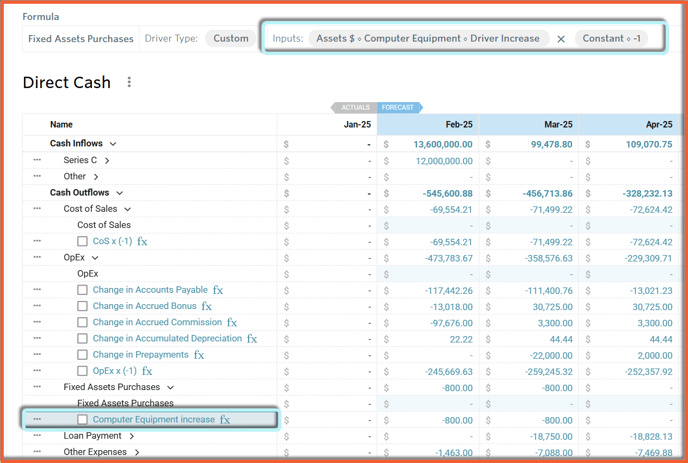
Task: Open the fx formula for Computer Equipment increase
Action: point(225,420)
